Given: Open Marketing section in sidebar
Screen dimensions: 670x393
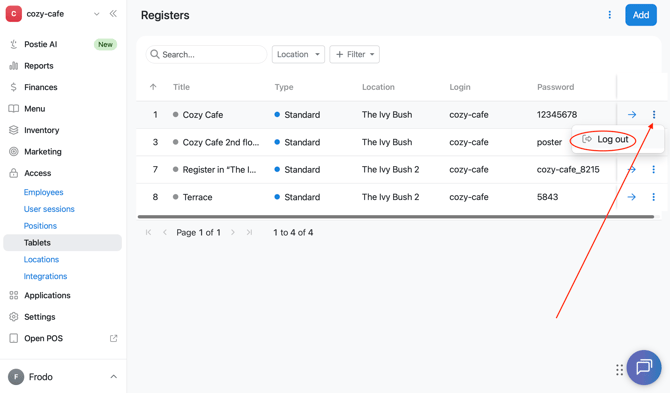Looking at the screenshot, I should pos(43,152).
